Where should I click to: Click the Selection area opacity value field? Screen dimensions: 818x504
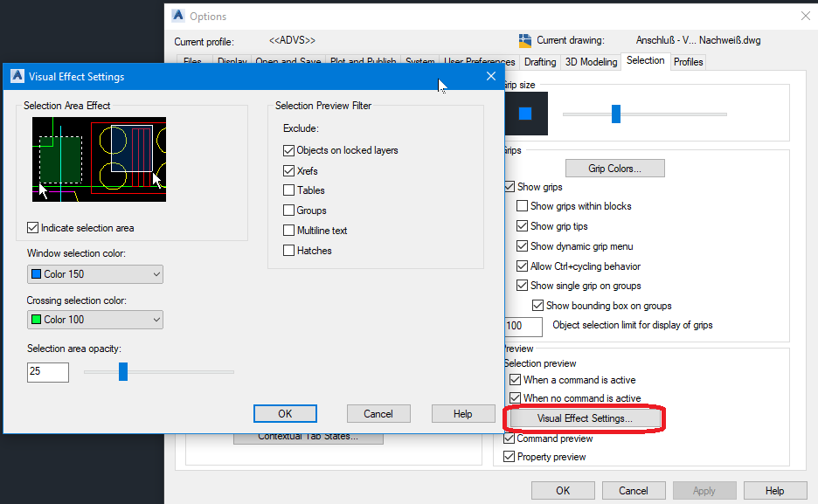pos(48,372)
